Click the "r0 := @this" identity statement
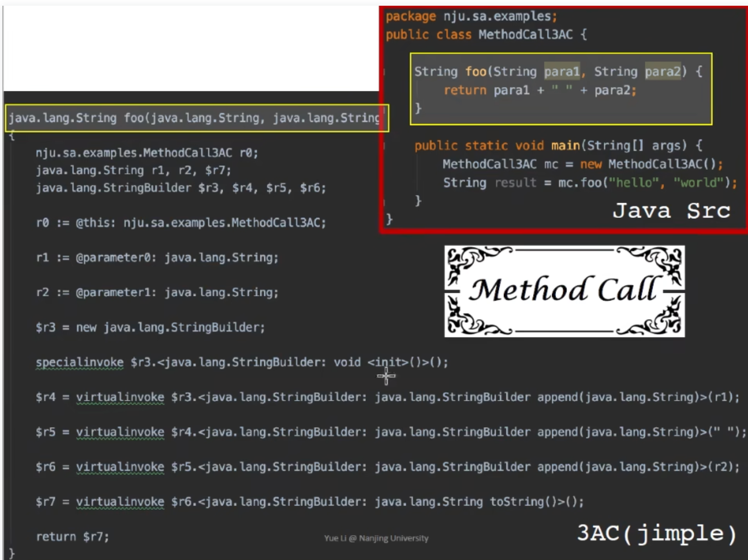 pos(181,223)
